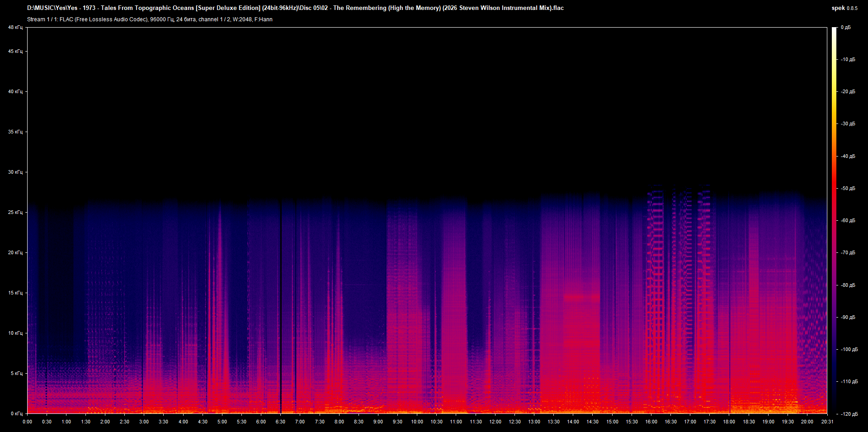This screenshot has width=868, height=432.
Task: Click the -20 дБ level label
Action: [x=848, y=92]
